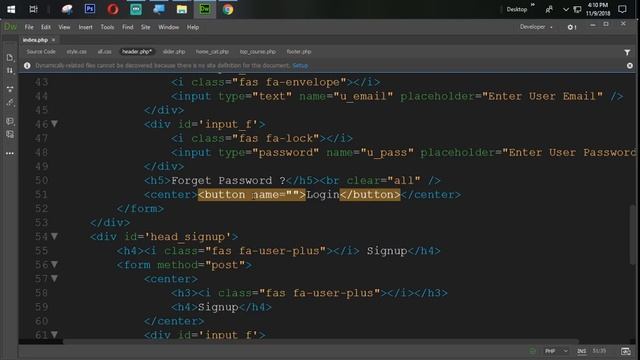Open the Site menu

[x=146, y=27]
